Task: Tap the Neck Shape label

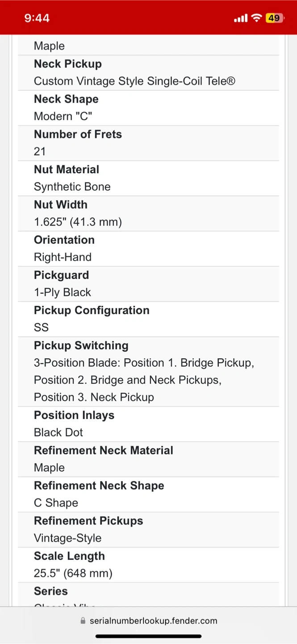Action: pyautogui.click(x=66, y=99)
